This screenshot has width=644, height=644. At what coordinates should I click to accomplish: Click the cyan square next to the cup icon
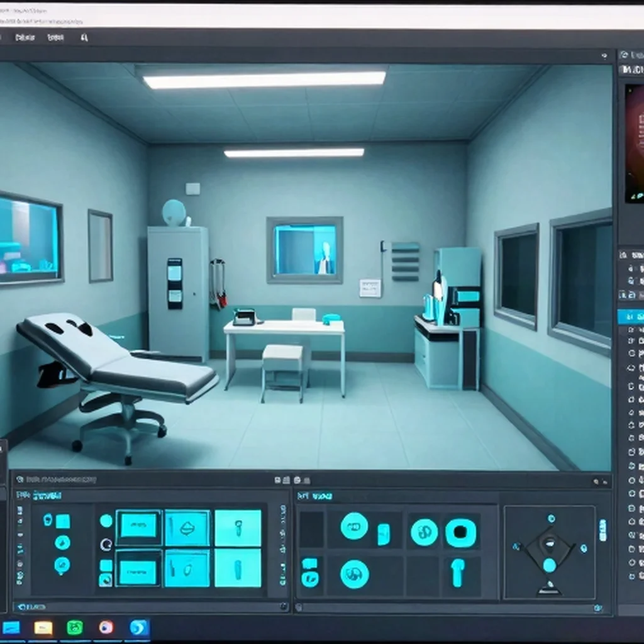tap(63, 521)
